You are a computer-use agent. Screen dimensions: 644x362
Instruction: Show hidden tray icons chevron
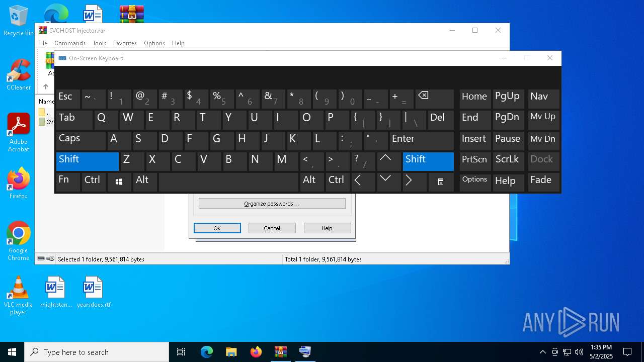click(x=542, y=352)
